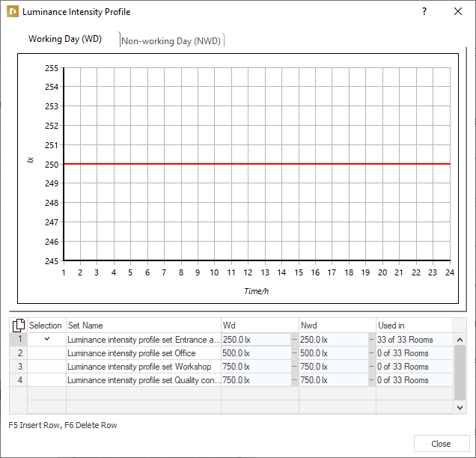Viewport: 476px width, 458px height.
Task: Click the red 250 lx line on chart
Action: 257,164
